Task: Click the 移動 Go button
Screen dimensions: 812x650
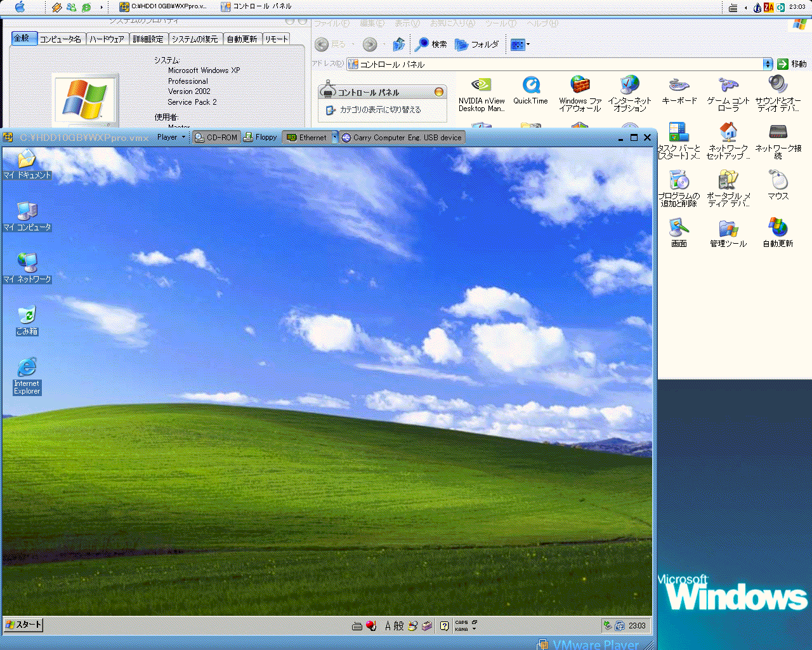Action: point(792,64)
